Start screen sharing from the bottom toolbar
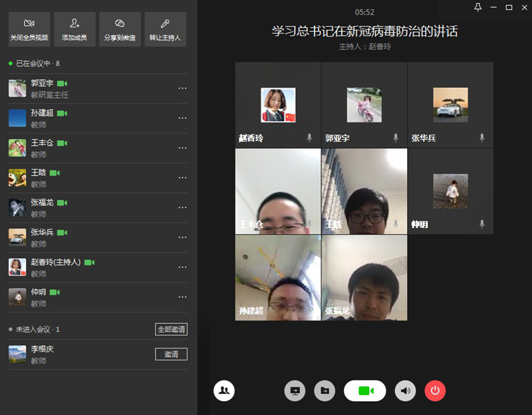This screenshot has width=532, height=415. click(295, 391)
